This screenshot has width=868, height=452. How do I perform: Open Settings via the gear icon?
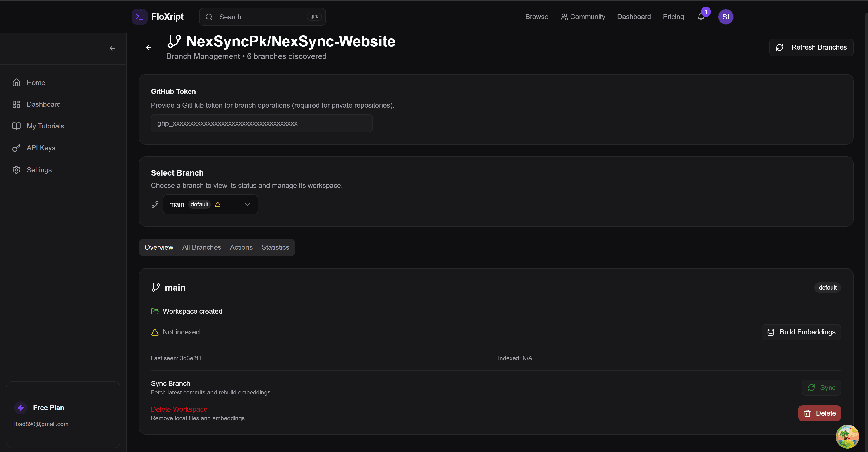[17, 170]
